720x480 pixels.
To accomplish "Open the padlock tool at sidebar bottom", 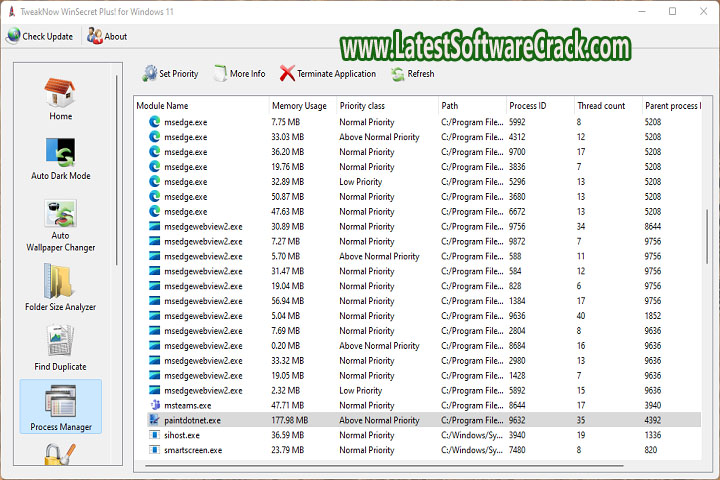I will pyautogui.click(x=60, y=454).
